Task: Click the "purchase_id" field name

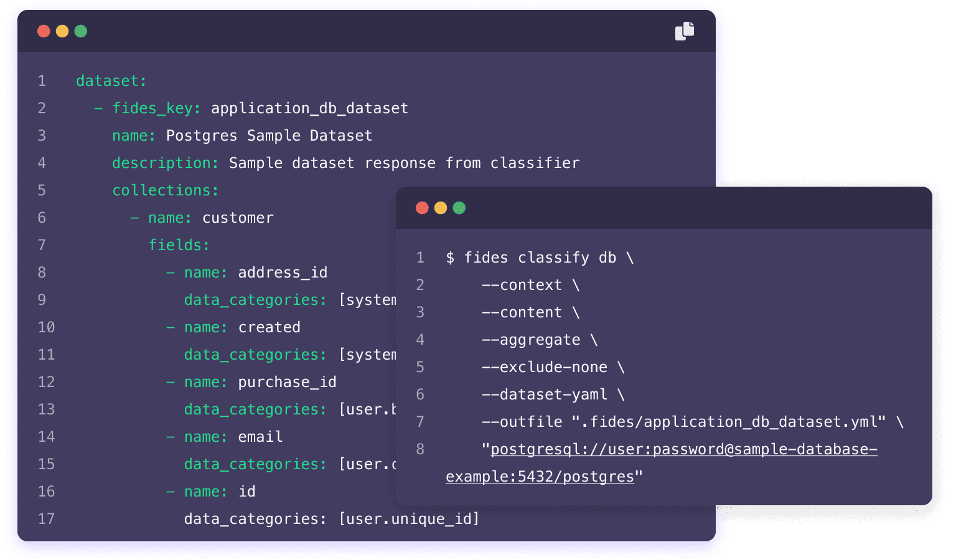Action: point(287,382)
